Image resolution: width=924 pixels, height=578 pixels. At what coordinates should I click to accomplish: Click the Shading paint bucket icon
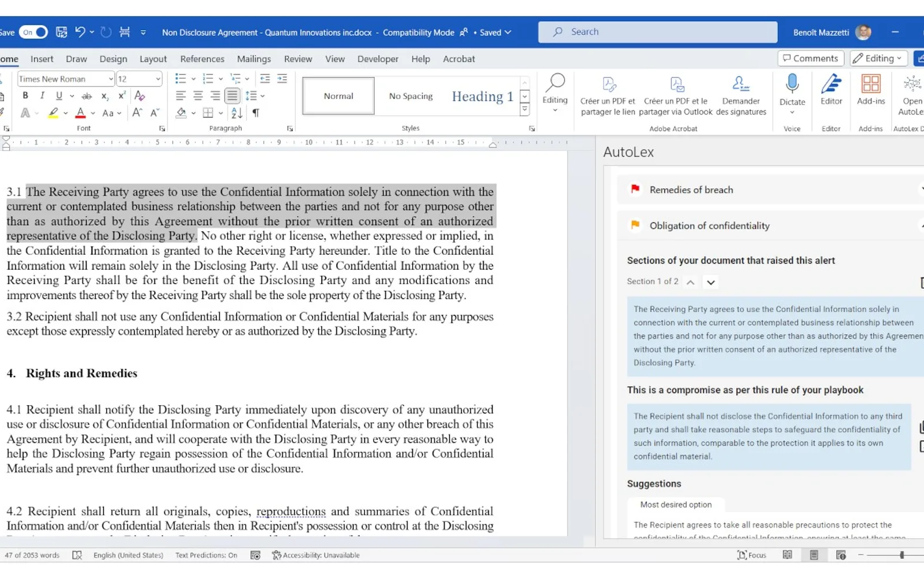click(181, 113)
